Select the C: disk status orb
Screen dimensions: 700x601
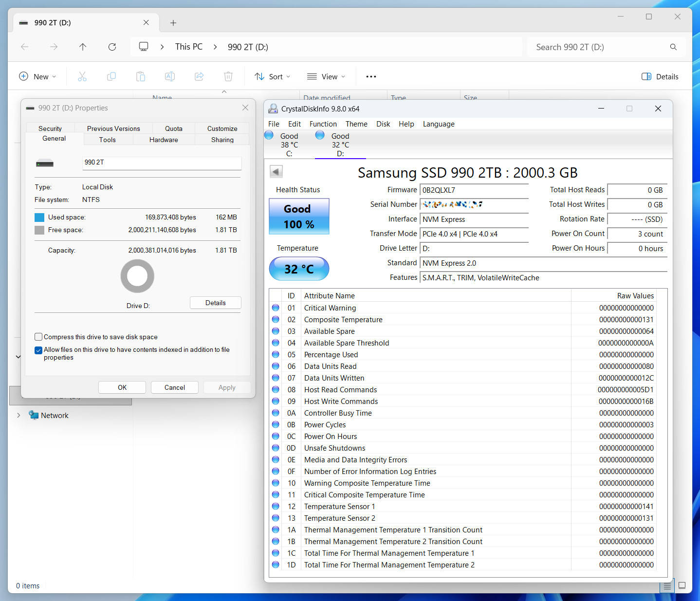[x=269, y=135]
